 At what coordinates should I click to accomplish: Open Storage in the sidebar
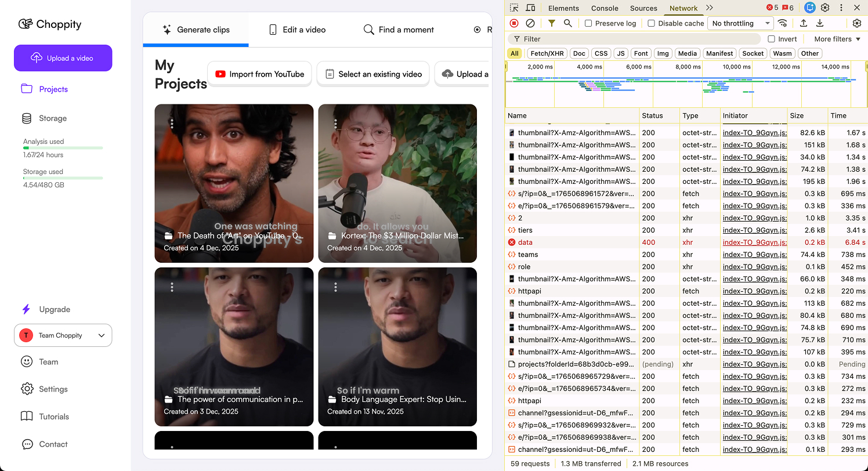tap(44, 118)
